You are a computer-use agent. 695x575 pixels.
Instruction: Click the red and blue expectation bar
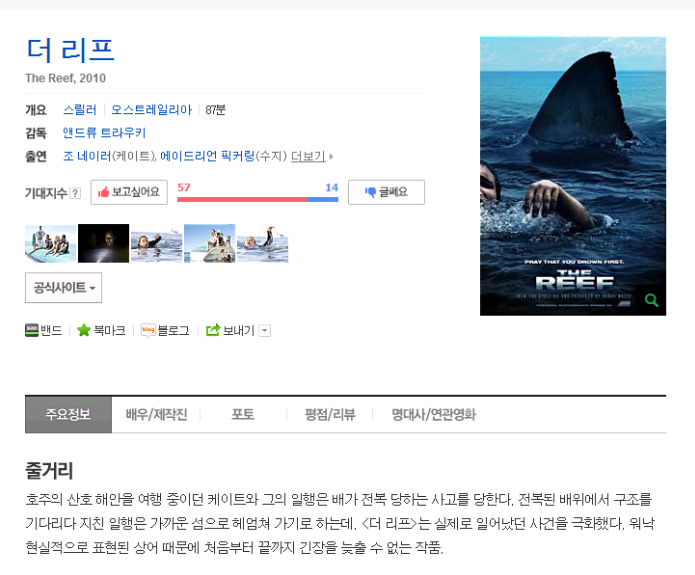click(257, 199)
